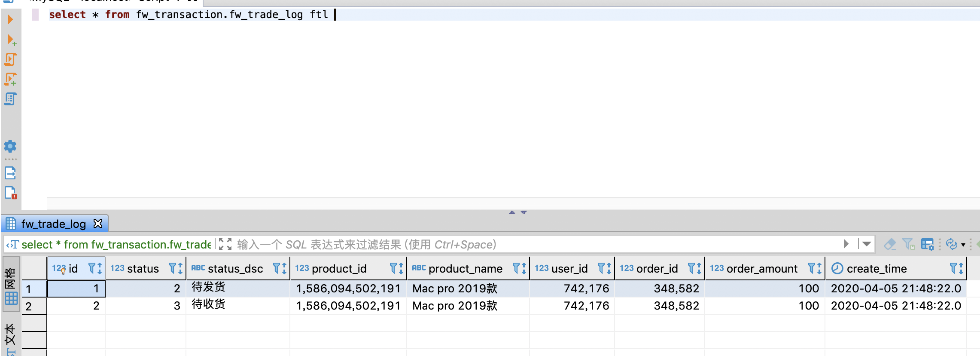
Task: Sort by the product_name column
Action: 524,268
